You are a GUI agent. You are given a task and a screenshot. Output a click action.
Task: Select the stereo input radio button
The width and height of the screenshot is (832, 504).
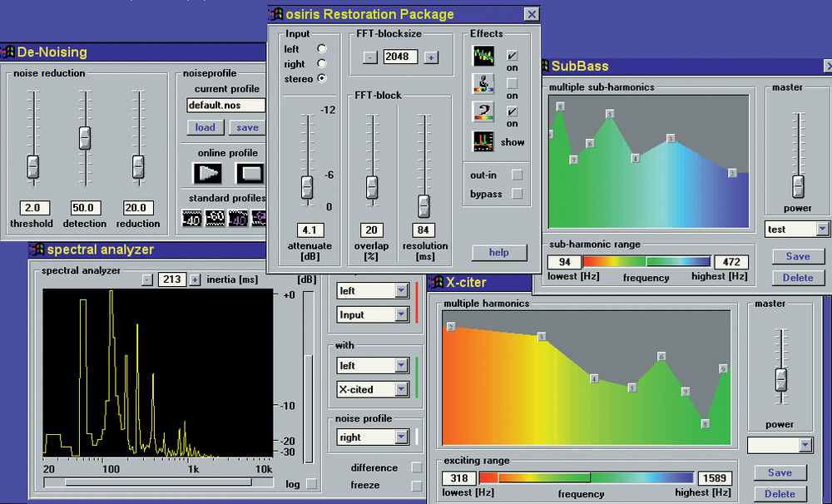tap(322, 79)
